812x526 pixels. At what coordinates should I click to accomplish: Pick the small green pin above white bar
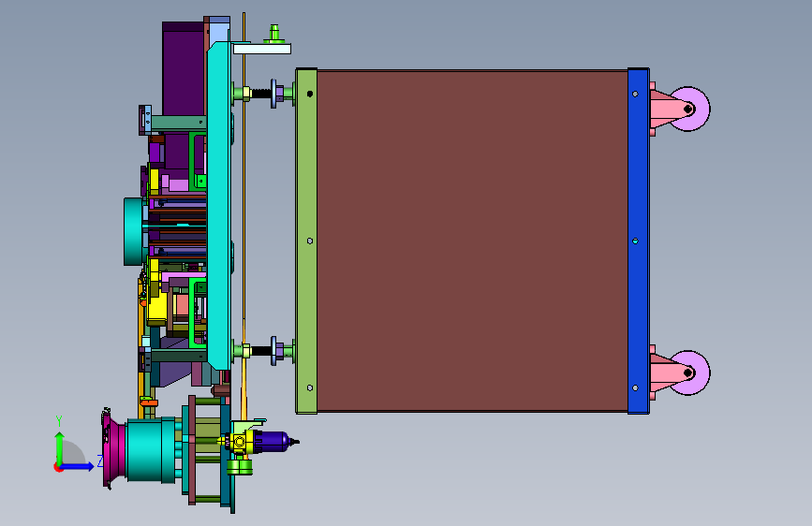tap(274, 35)
